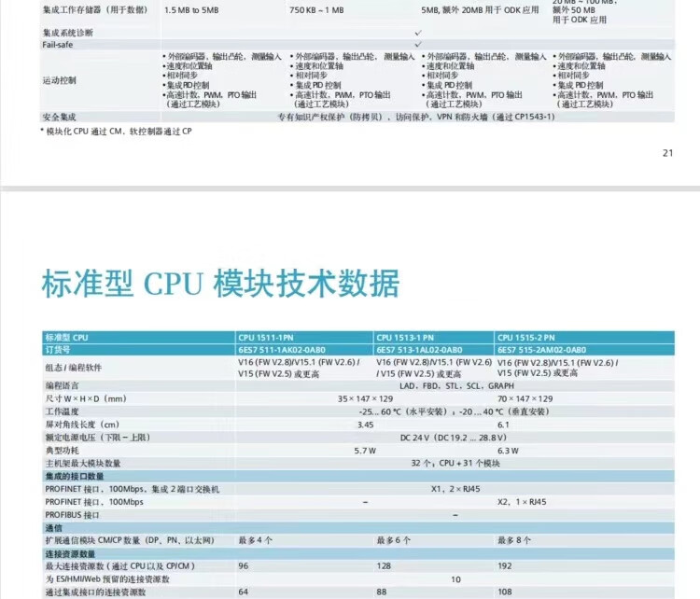Click the power value "6.3 W"

tap(508, 451)
